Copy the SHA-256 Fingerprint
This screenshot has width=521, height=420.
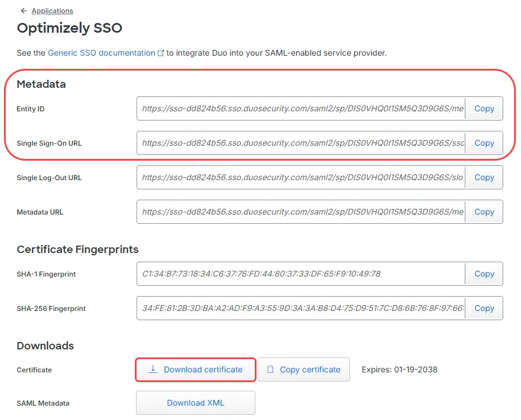click(484, 308)
